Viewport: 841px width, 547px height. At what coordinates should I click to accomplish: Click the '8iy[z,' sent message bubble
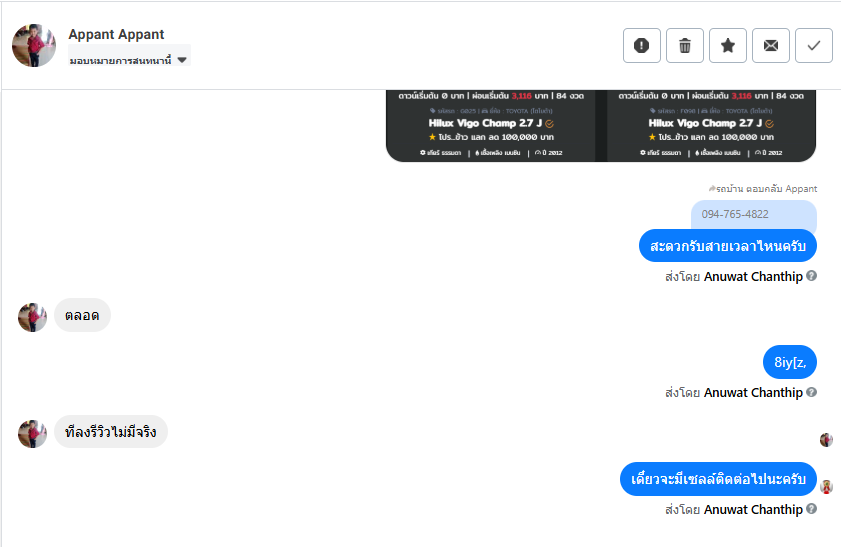[789, 361]
